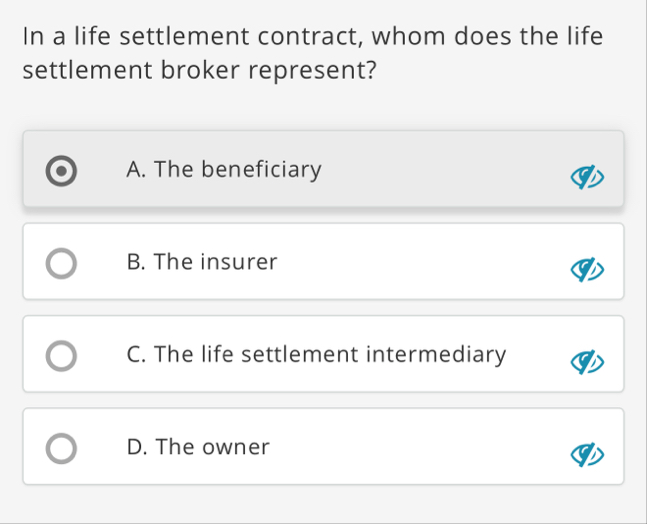The width and height of the screenshot is (647, 524).
Task: Click the word represent? in the question
Action: [312, 70]
